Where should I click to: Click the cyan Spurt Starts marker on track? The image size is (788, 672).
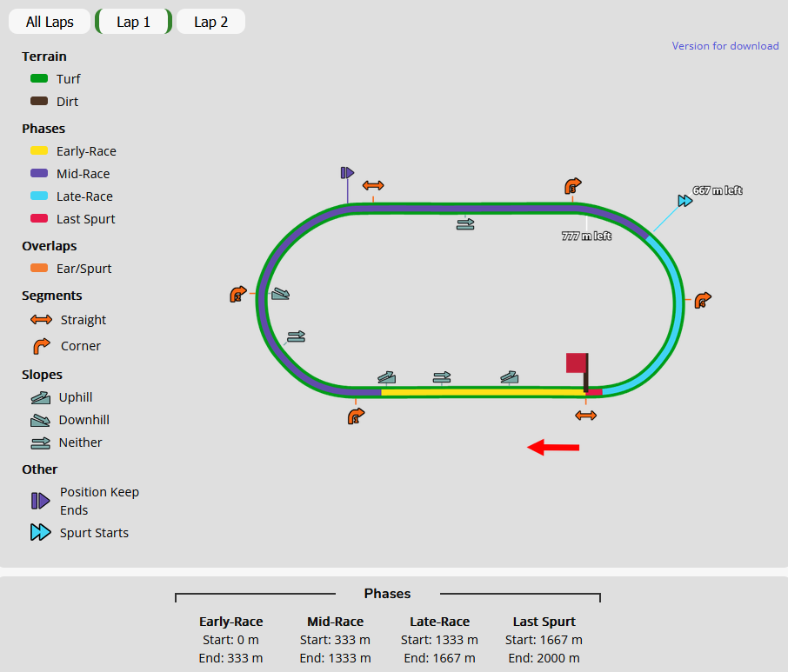coord(685,201)
